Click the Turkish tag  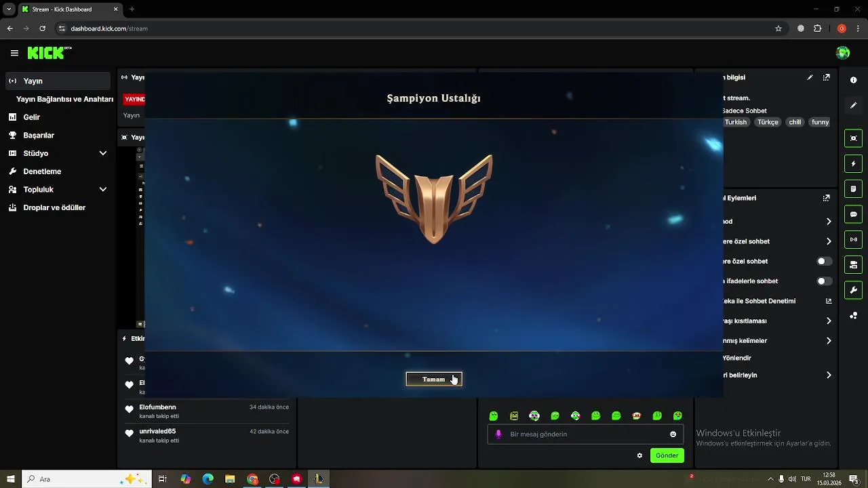[735, 122]
